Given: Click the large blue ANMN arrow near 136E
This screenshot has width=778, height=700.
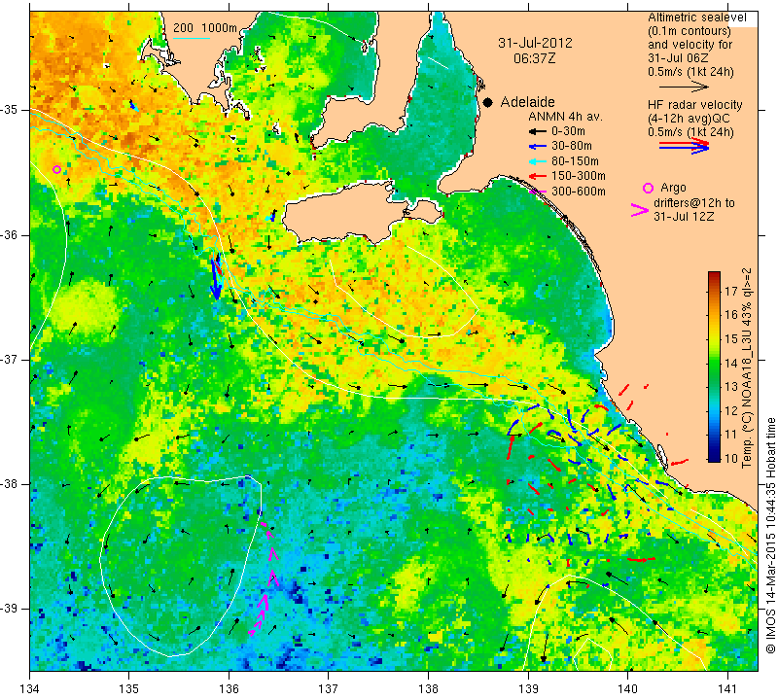Looking at the screenshot, I should click(215, 279).
